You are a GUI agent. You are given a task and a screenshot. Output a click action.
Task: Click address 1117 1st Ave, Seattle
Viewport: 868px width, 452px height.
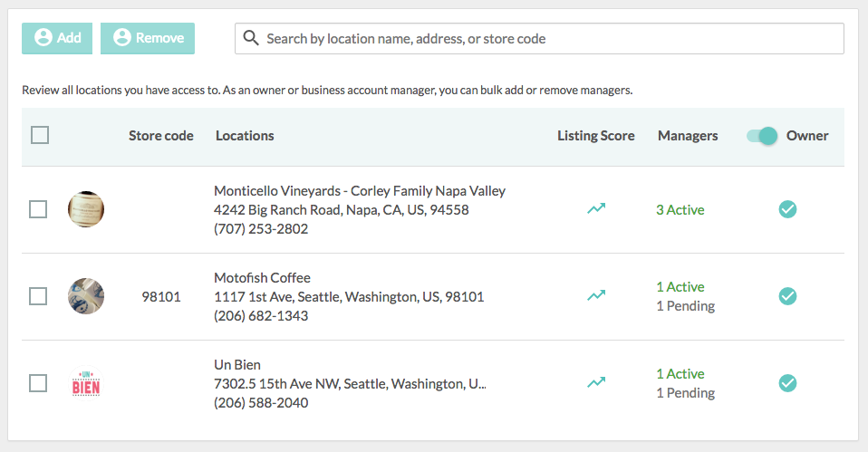349,296
